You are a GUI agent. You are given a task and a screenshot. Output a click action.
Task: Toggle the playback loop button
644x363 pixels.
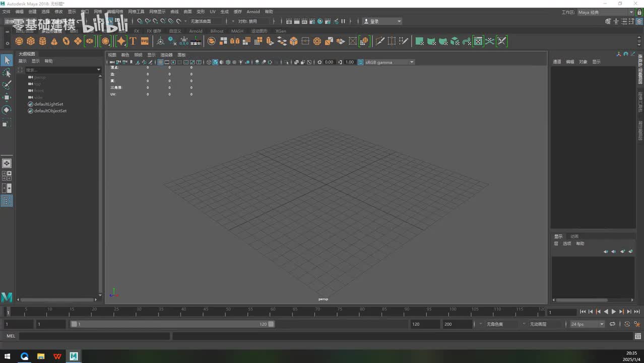[x=612, y=324]
